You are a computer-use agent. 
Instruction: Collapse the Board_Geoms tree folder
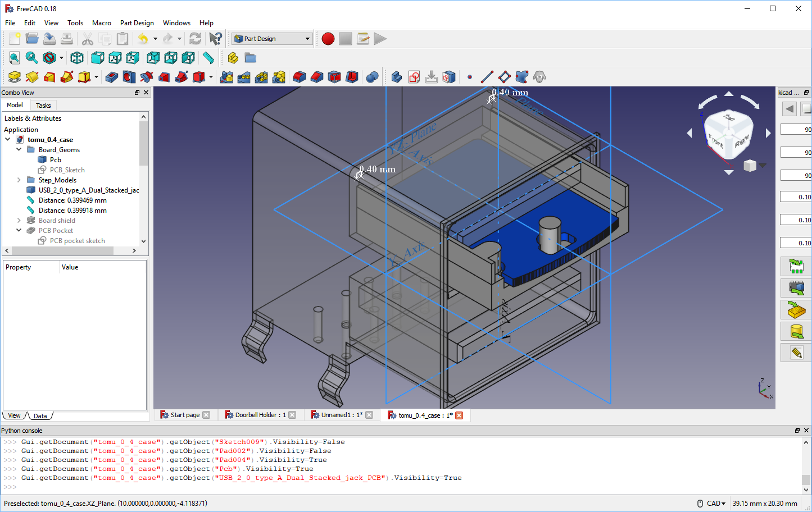[19, 150]
